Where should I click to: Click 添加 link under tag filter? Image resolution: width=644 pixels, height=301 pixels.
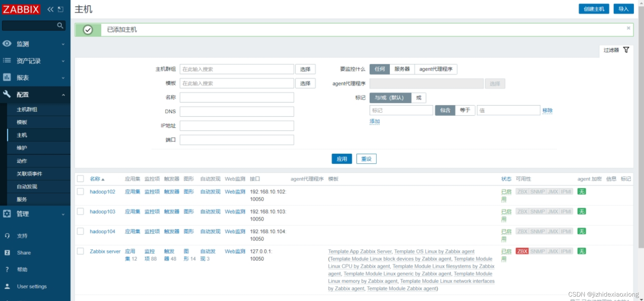(x=374, y=121)
